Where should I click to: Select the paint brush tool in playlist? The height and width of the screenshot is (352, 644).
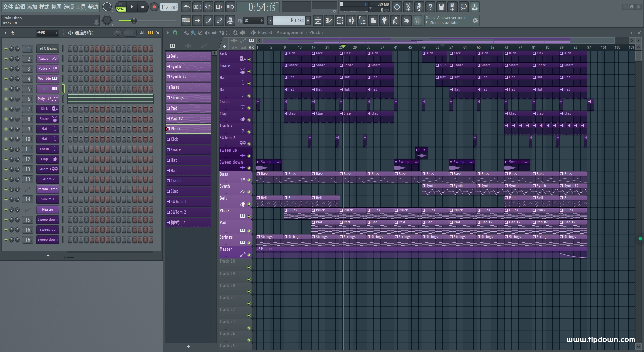pyautogui.click(x=193, y=33)
